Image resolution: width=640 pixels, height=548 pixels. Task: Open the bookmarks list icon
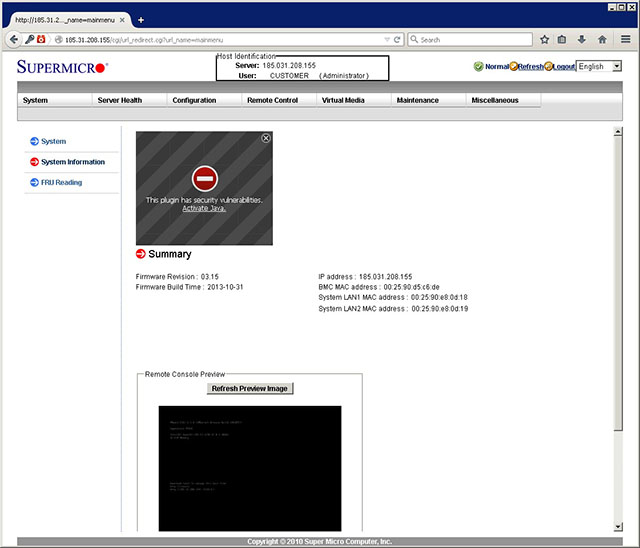click(562, 40)
